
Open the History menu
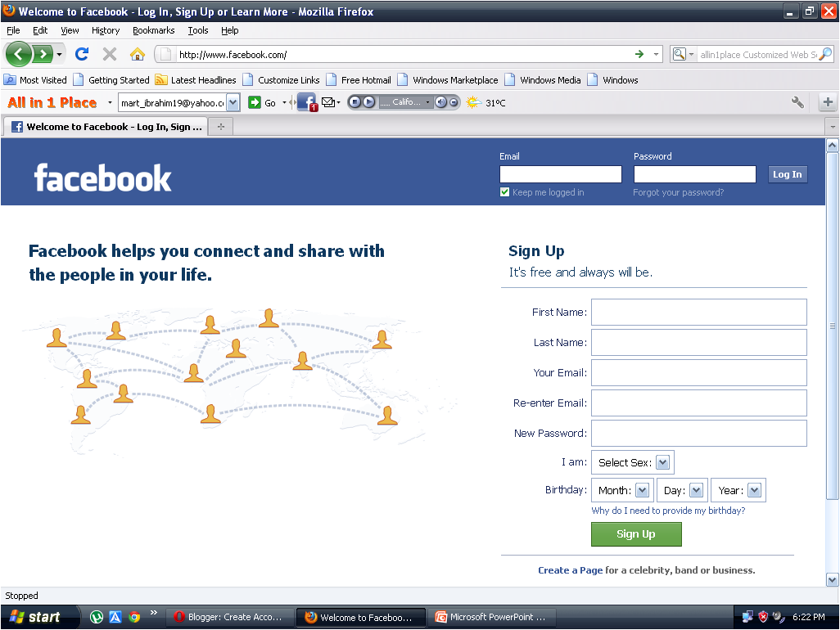[106, 30]
